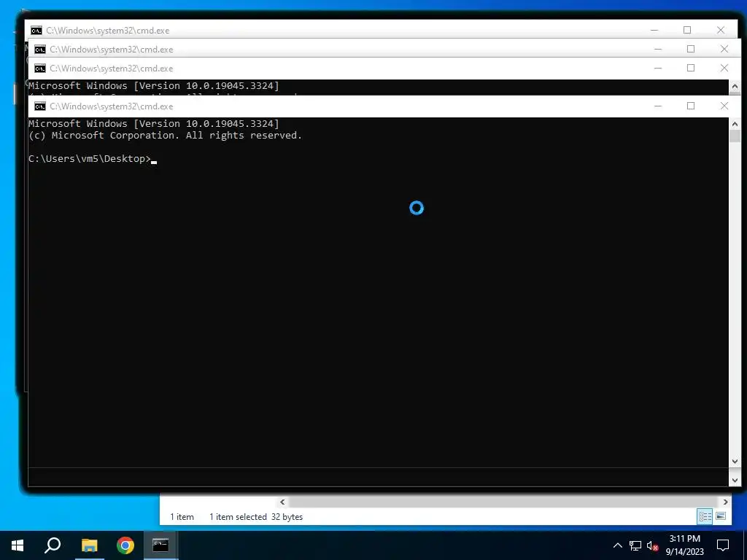Click the muted volume tray icon
This screenshot has width=747, height=560.
coord(653,545)
